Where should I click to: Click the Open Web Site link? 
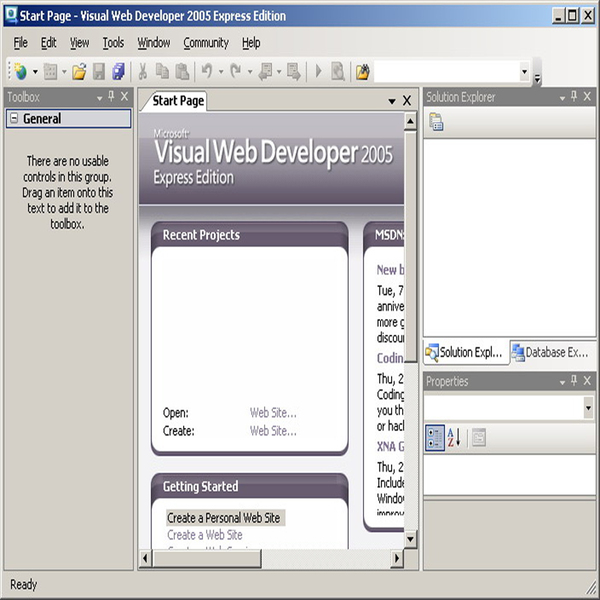click(273, 412)
